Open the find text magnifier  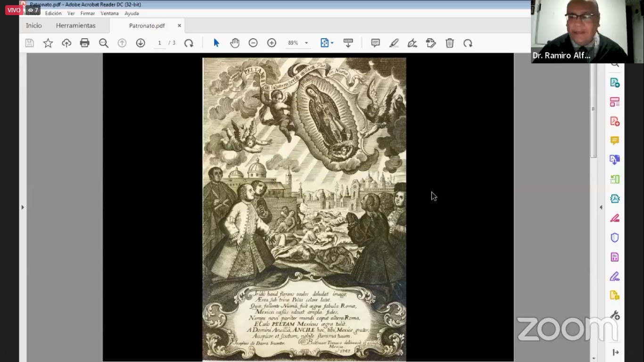tap(104, 43)
